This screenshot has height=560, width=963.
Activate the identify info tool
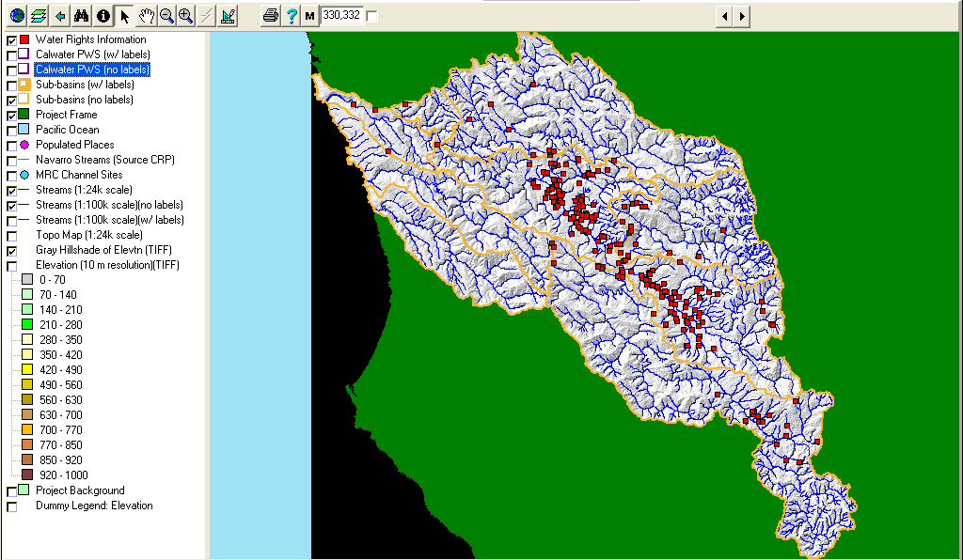tap(103, 15)
